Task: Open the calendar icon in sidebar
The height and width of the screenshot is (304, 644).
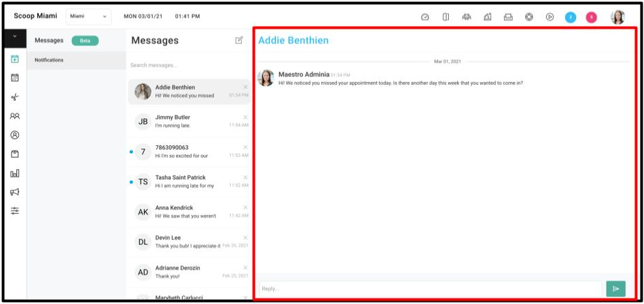Action: (15, 77)
